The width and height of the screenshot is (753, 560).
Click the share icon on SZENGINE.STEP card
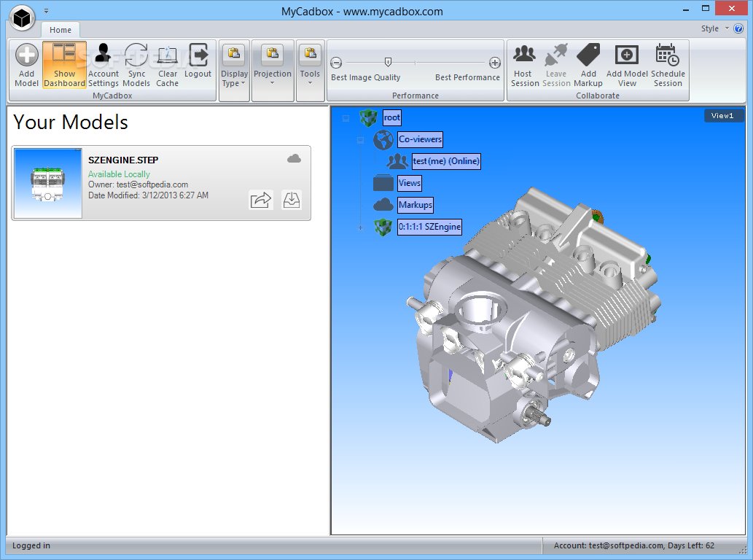[x=261, y=200]
